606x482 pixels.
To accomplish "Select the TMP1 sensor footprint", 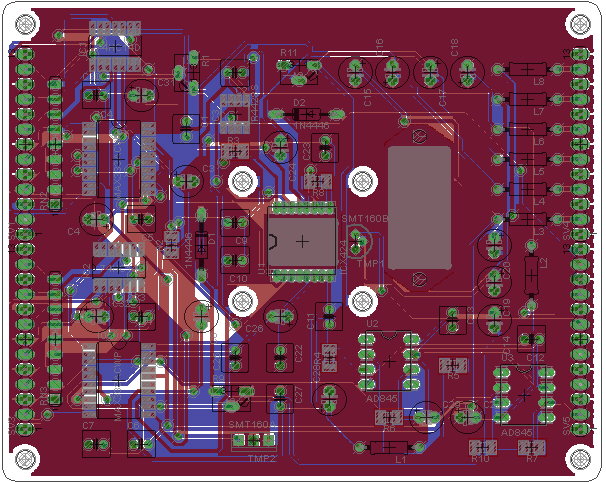I will [x=358, y=241].
